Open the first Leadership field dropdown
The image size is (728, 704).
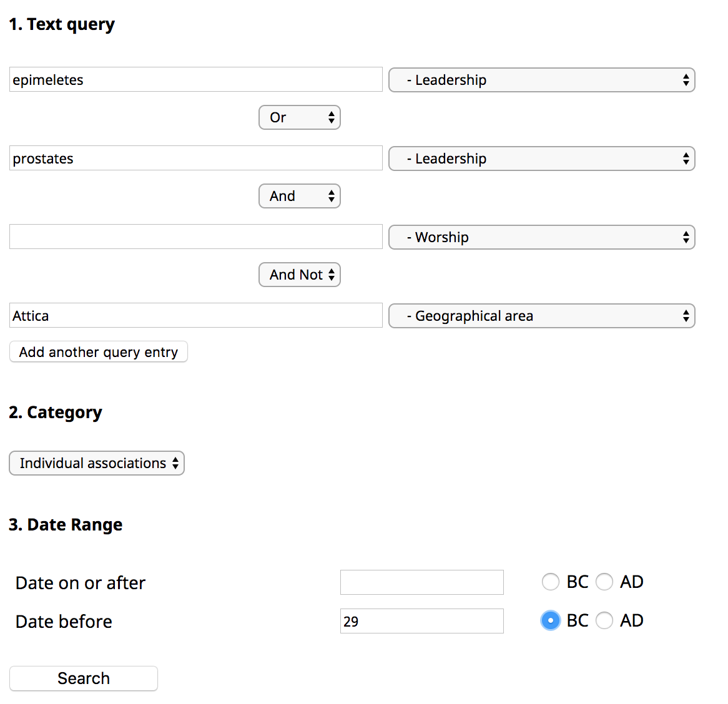coord(541,80)
